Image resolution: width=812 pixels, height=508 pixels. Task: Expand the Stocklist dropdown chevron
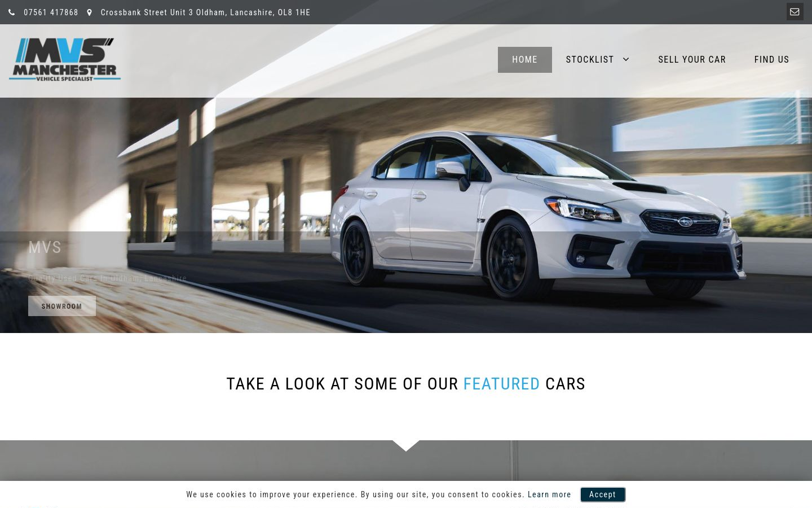point(626,59)
